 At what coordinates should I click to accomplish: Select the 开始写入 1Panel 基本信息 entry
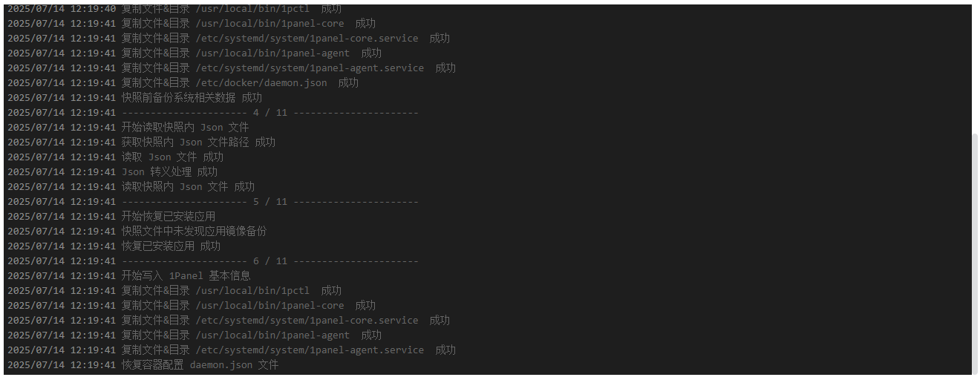[129, 276]
